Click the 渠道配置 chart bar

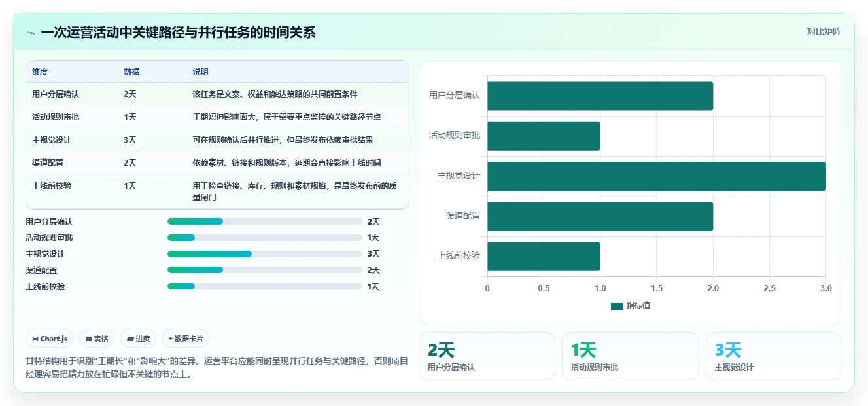tap(600, 216)
